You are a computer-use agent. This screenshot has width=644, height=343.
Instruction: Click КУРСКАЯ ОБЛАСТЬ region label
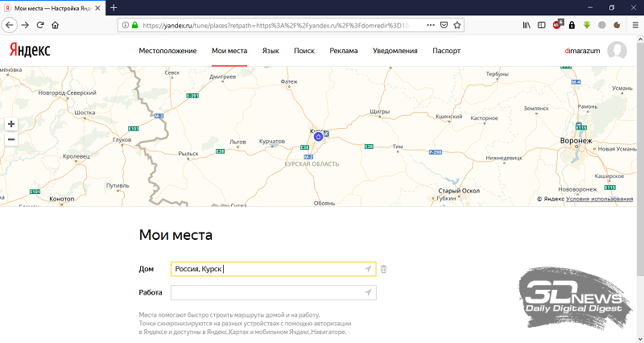312,164
